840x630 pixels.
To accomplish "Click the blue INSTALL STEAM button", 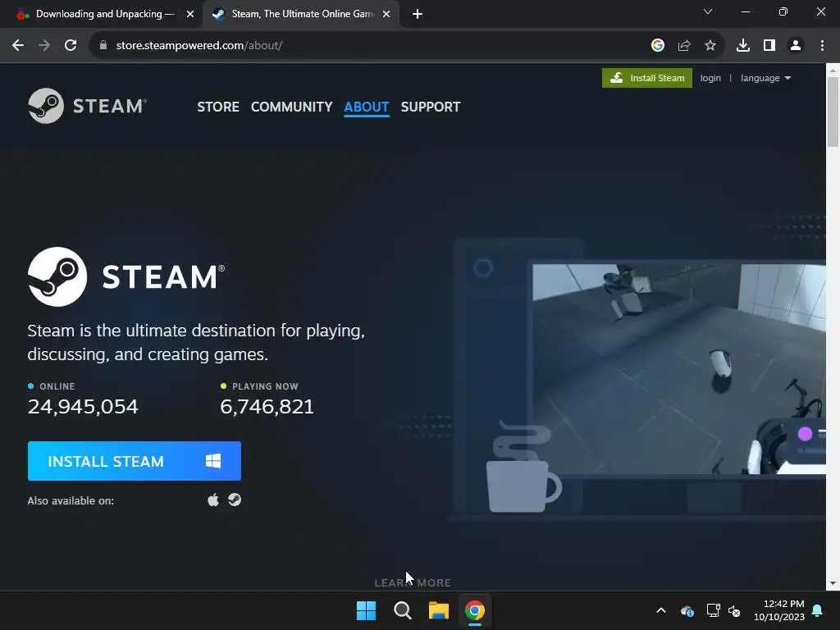I will [x=135, y=461].
